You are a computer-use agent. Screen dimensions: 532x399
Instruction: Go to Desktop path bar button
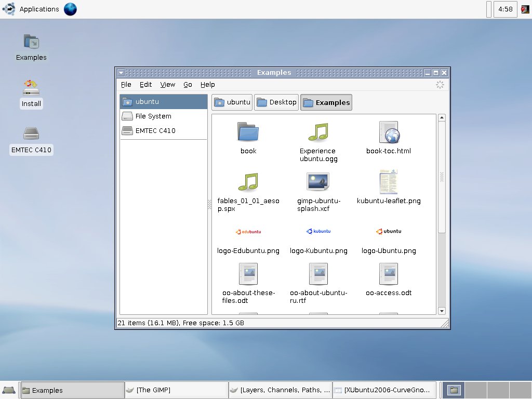tap(276, 102)
